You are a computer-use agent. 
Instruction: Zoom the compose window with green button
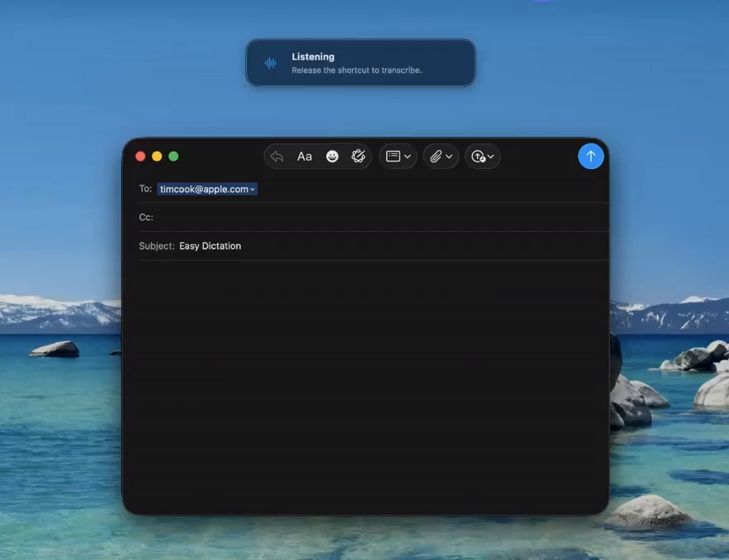tap(173, 156)
